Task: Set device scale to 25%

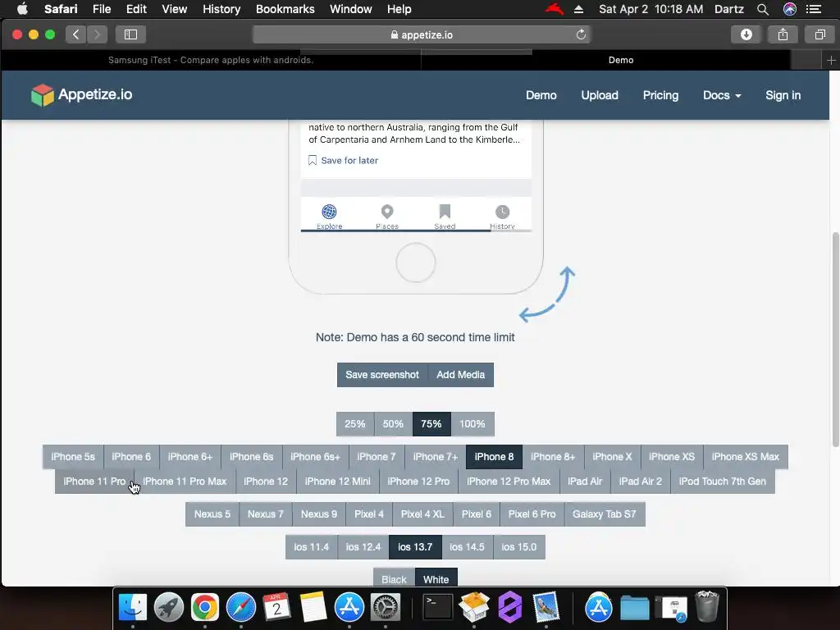Action: (355, 424)
